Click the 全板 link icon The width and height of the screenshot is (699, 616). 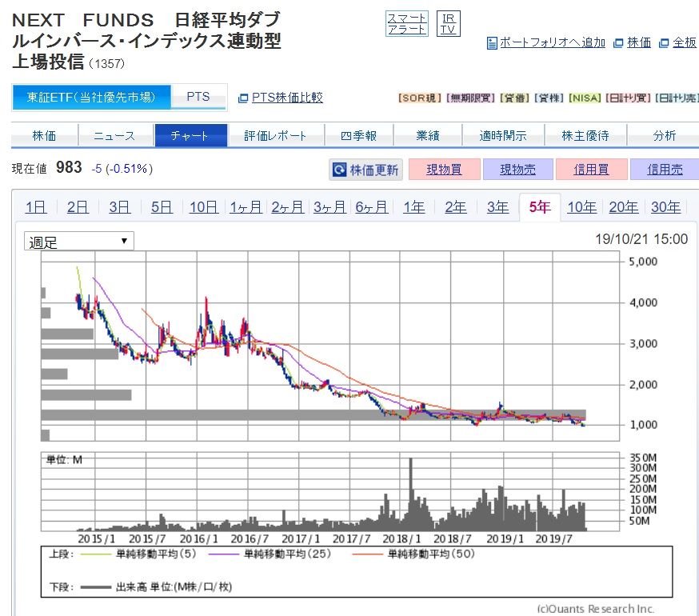pyautogui.click(x=664, y=43)
